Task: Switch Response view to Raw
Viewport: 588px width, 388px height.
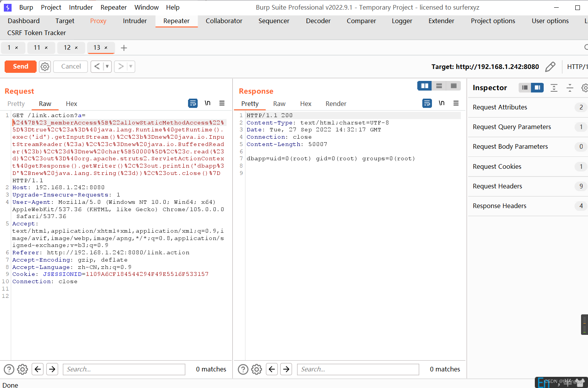Action: [x=279, y=104]
